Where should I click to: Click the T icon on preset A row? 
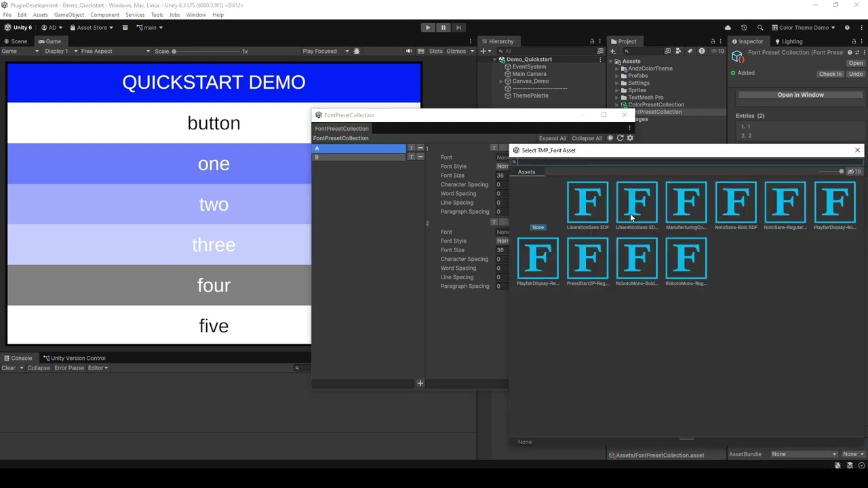[411, 148]
